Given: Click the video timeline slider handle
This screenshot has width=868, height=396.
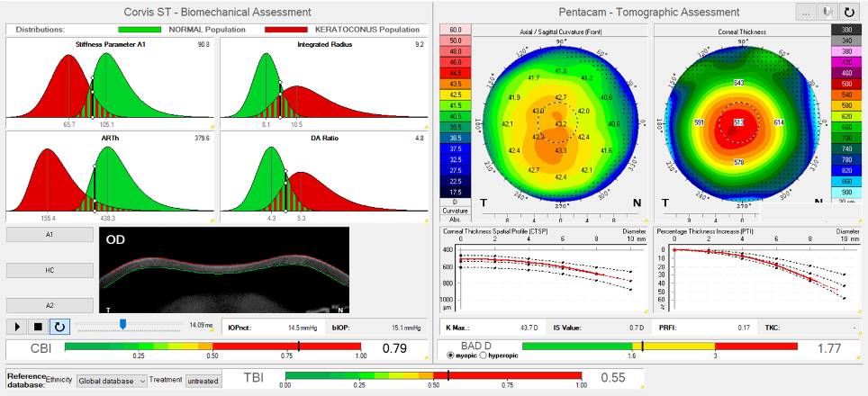Looking at the screenshot, I should click(x=123, y=325).
